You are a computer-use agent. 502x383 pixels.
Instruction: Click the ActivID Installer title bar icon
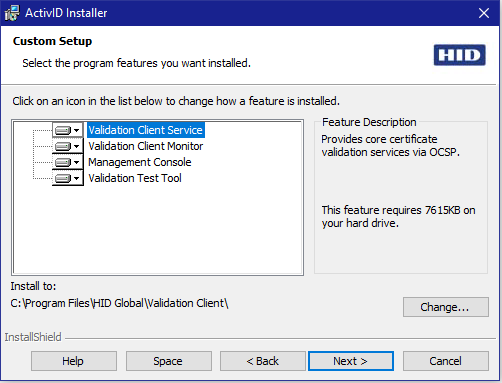(x=12, y=13)
